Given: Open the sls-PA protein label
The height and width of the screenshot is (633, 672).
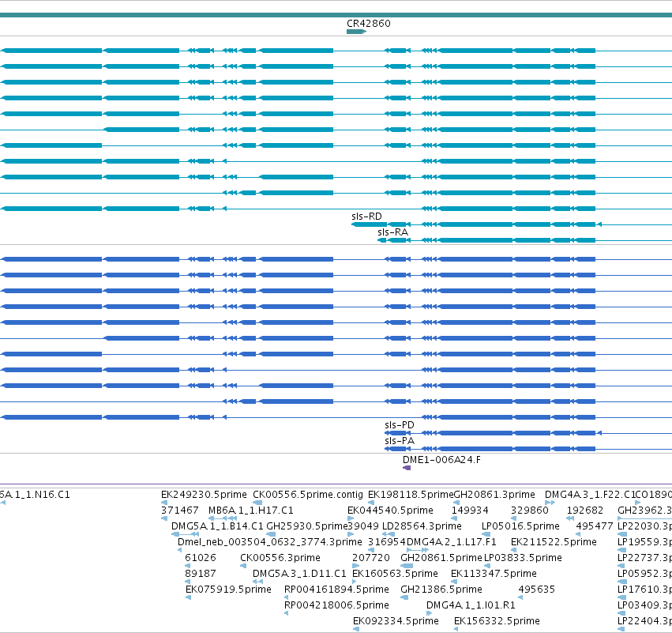Looking at the screenshot, I should coord(400,441).
